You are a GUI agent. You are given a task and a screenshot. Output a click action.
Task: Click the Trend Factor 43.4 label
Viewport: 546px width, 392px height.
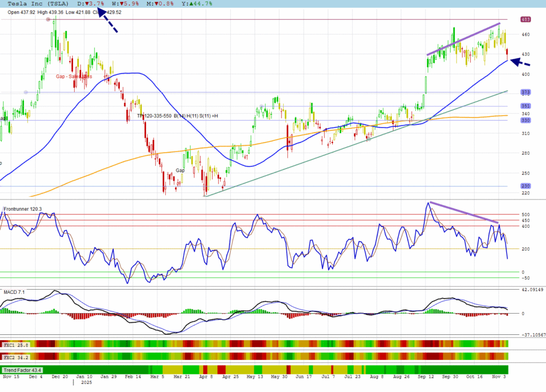click(x=22, y=370)
